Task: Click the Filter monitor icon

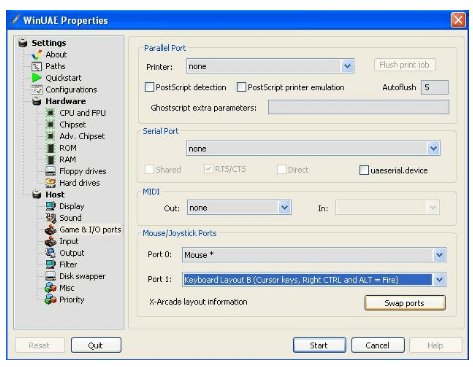Action: click(x=50, y=264)
